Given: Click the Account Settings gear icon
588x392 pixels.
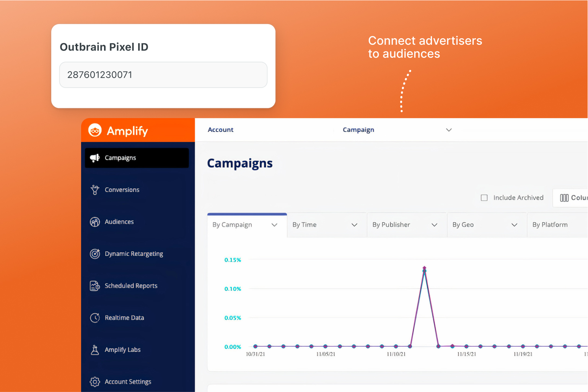Looking at the screenshot, I should pyautogui.click(x=95, y=382).
